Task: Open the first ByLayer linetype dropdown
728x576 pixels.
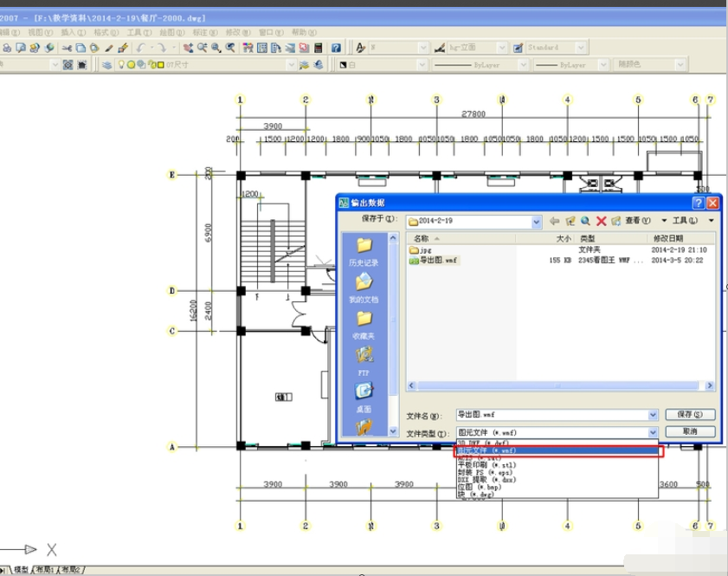Action: point(523,65)
